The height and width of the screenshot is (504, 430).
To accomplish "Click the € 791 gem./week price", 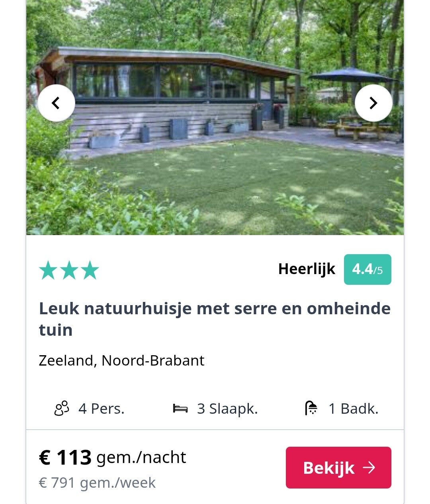I will pos(97,483).
